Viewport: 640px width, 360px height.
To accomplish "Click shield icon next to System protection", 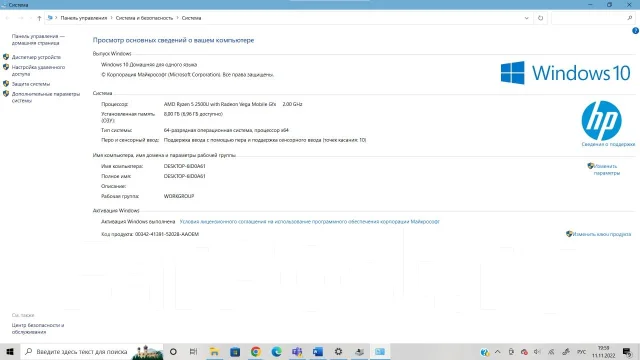I will click(6, 84).
